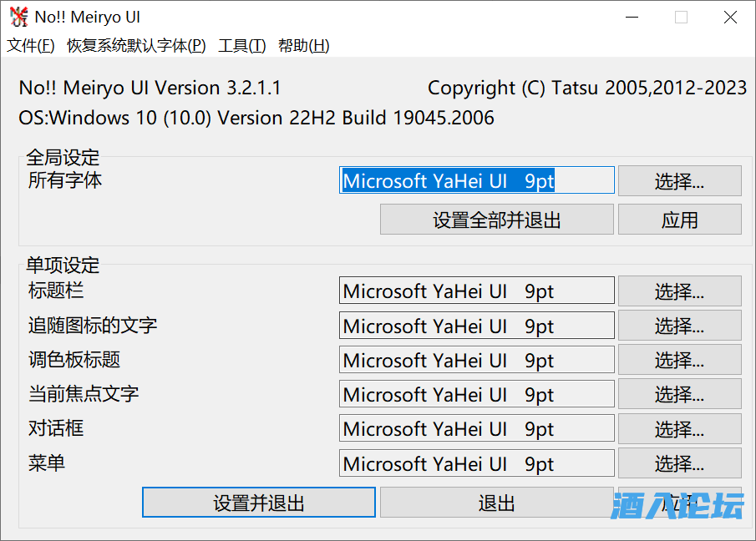Open the 帮助(H) menu
This screenshot has height=541, width=756.
(x=303, y=46)
